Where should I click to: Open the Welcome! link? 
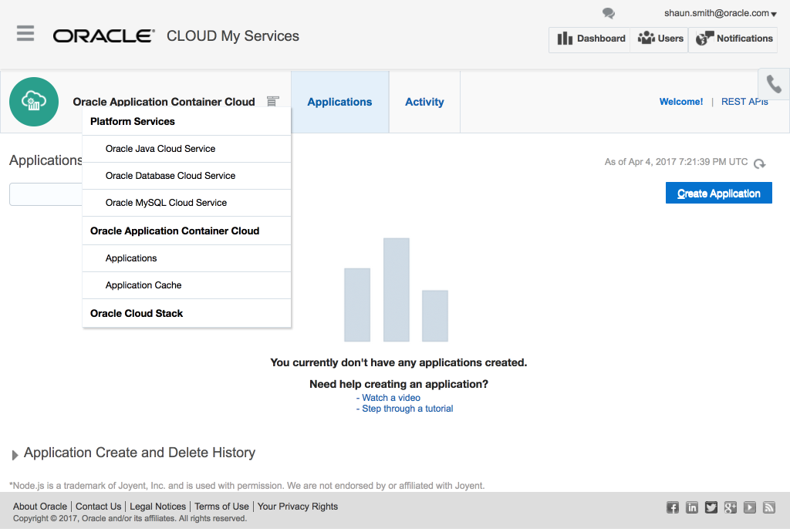coord(680,102)
